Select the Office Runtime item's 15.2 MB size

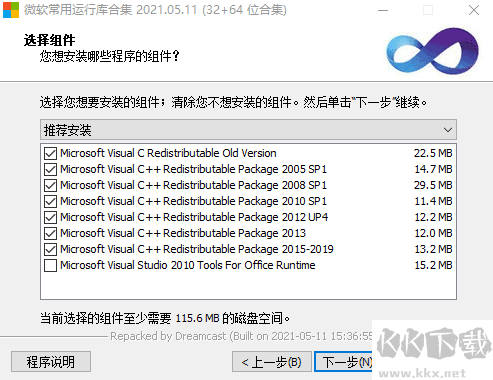[433, 265]
